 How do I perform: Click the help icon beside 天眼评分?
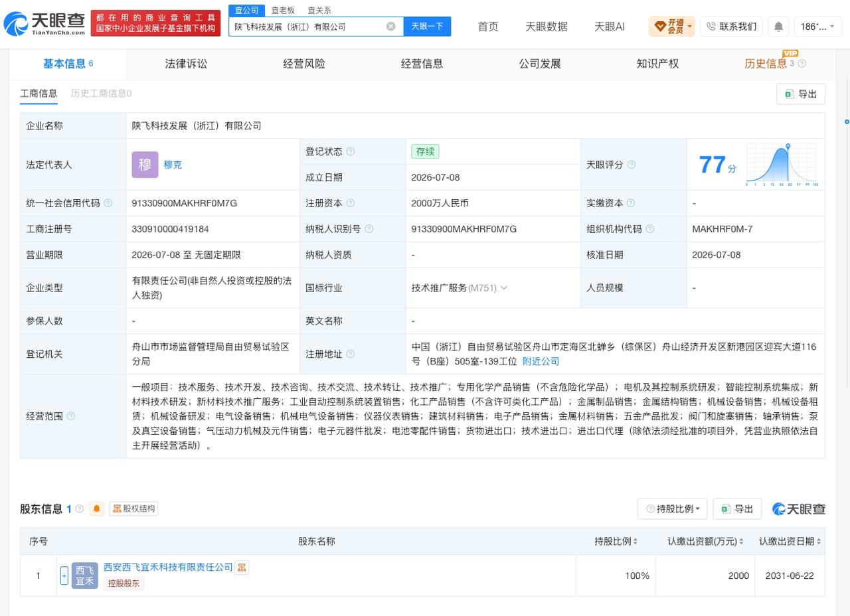point(631,165)
